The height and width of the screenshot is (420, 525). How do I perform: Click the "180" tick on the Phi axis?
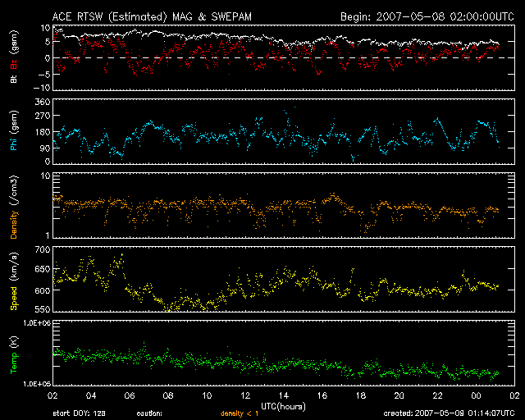[43, 132]
